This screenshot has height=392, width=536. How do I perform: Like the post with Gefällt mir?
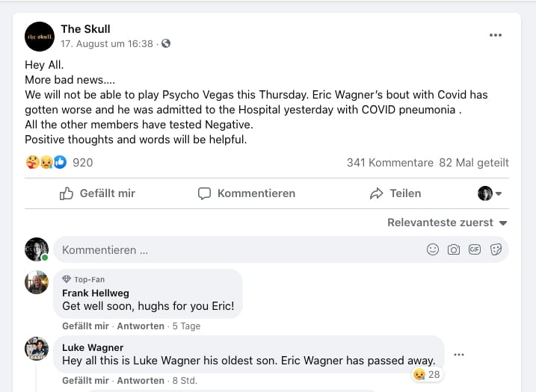(x=97, y=193)
